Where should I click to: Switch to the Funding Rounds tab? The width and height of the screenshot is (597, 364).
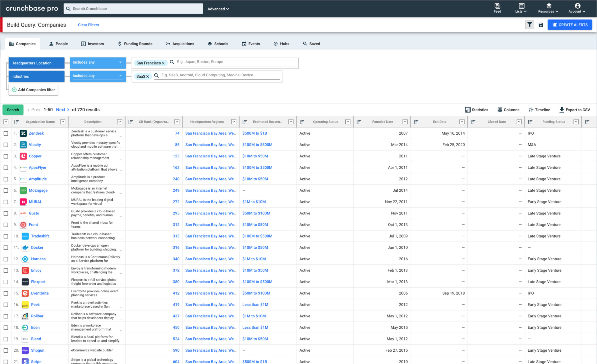click(x=135, y=44)
